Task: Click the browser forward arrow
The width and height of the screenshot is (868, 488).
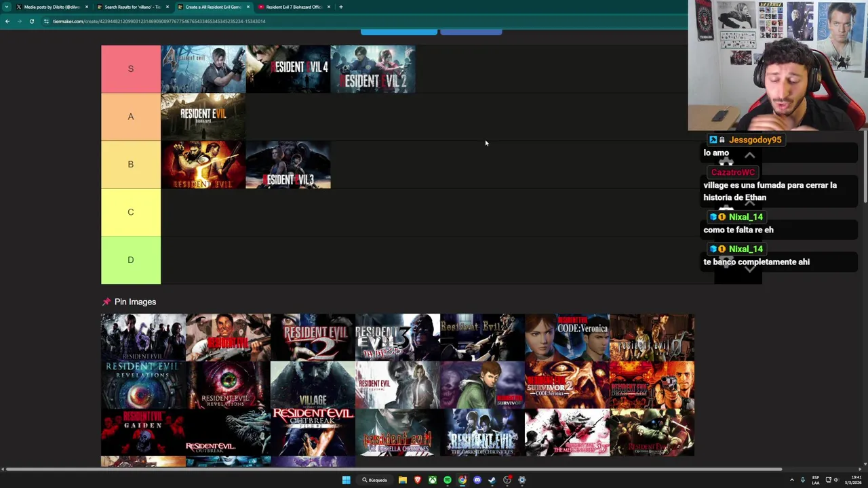Action: click(19, 21)
